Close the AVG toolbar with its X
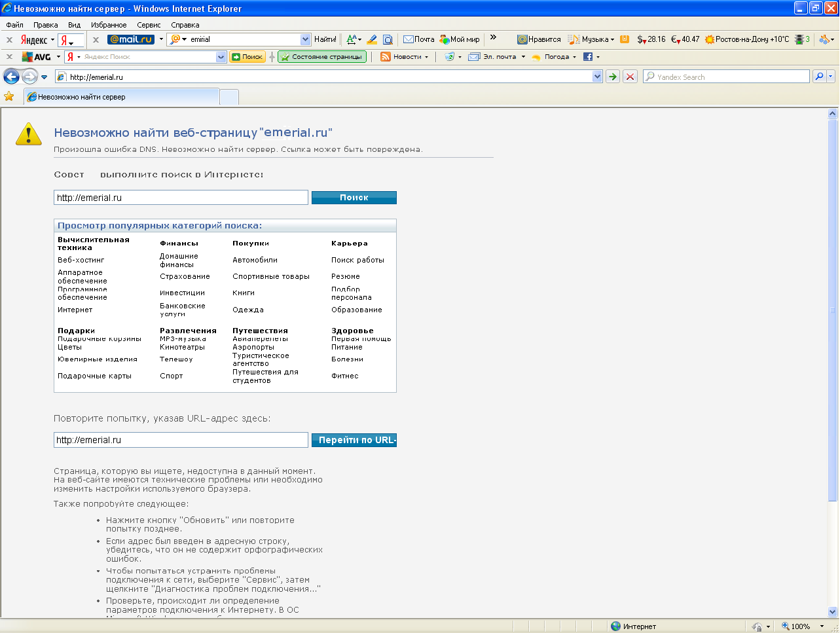The image size is (840, 633). pos(9,57)
